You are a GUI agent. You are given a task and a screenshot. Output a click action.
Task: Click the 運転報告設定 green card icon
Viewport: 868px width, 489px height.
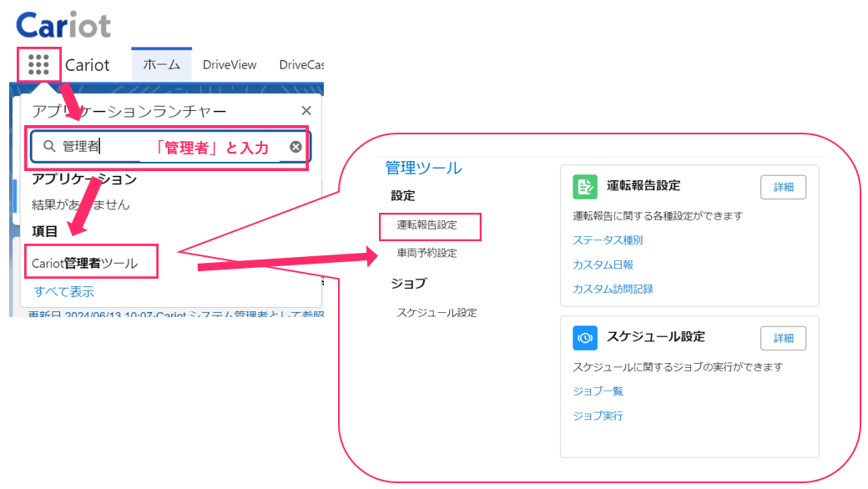coord(585,187)
